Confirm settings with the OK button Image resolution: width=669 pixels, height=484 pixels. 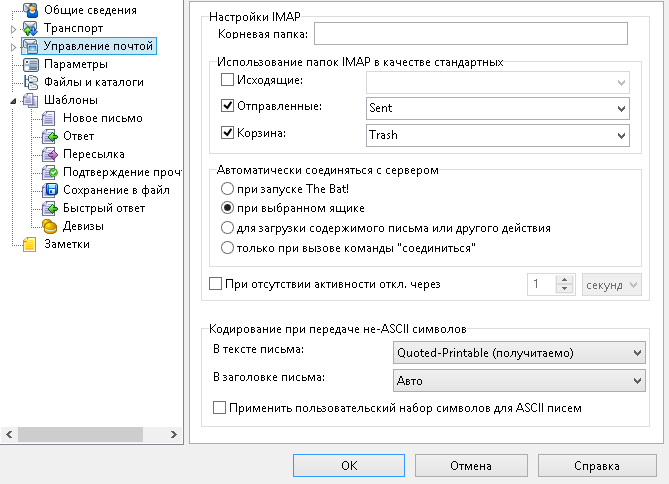349,466
